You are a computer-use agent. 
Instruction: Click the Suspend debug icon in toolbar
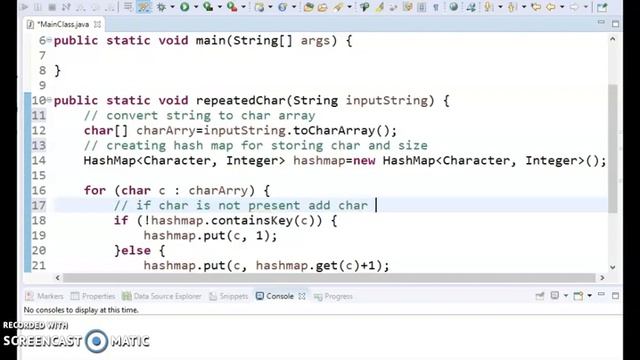(x=38, y=7)
